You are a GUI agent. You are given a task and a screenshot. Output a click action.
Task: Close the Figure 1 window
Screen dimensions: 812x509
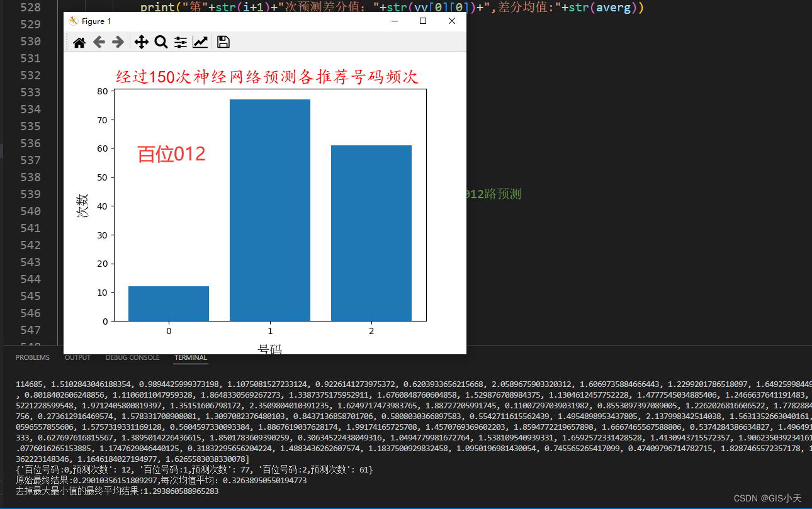pyautogui.click(x=452, y=21)
